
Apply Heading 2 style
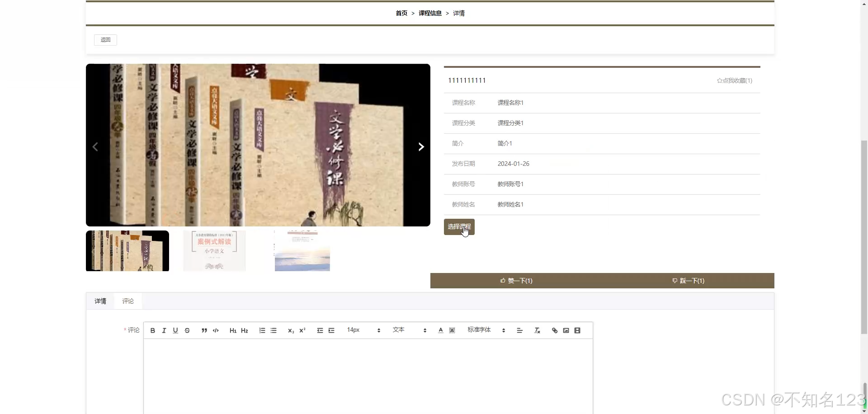[245, 330]
